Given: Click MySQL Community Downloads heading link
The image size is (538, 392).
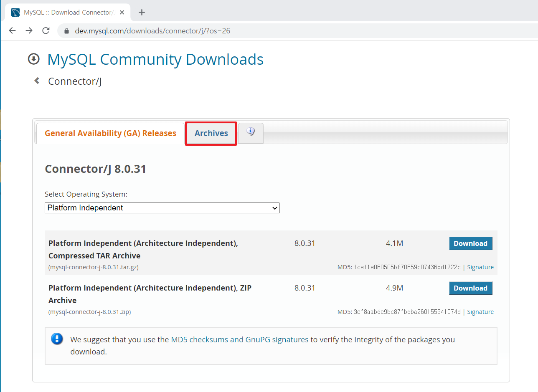Looking at the screenshot, I should point(155,59).
